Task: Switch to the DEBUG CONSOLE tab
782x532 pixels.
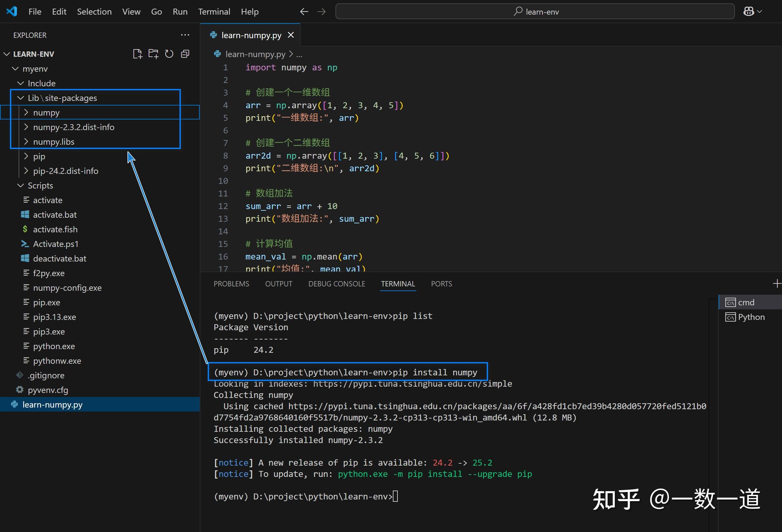Action: 336,284
